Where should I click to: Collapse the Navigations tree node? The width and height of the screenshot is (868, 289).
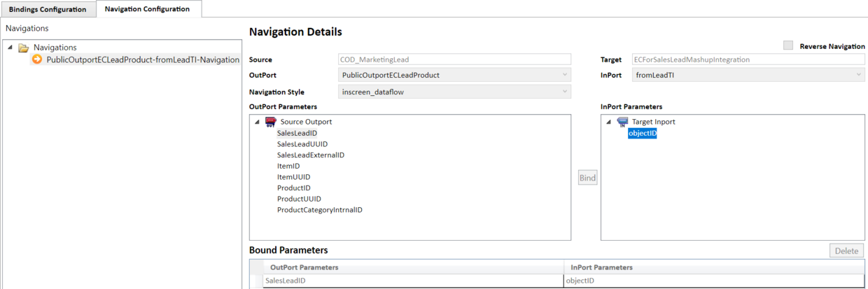click(10, 48)
